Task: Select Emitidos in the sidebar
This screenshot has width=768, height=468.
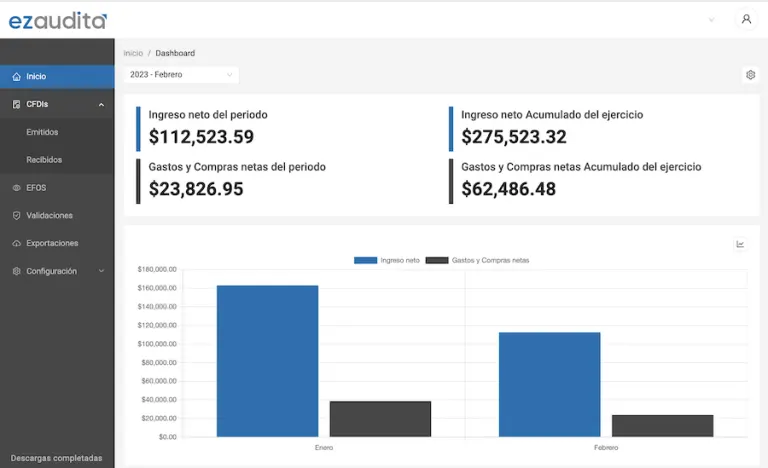Action: (42, 132)
